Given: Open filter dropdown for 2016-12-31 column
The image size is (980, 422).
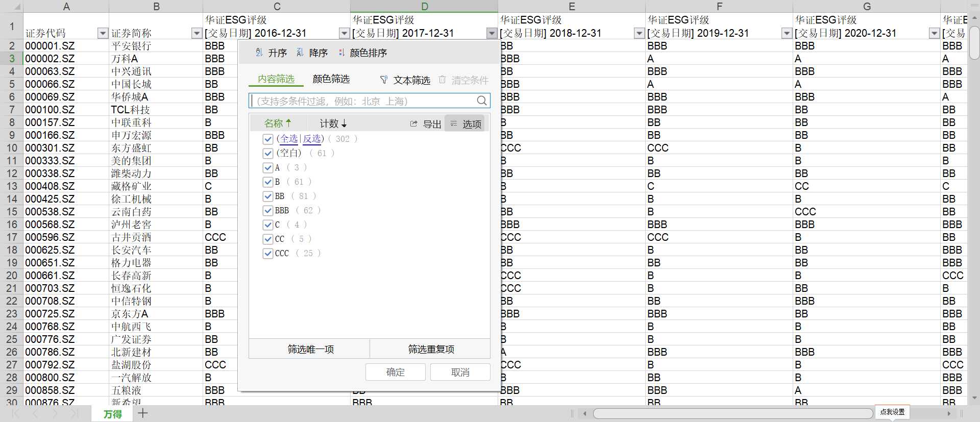Looking at the screenshot, I should [x=344, y=33].
